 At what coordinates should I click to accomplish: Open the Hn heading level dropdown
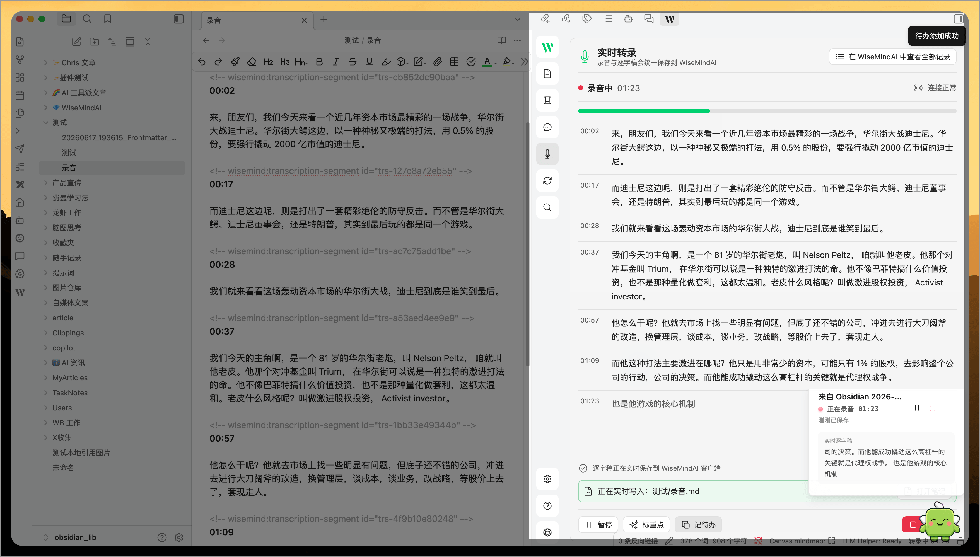pyautogui.click(x=301, y=62)
